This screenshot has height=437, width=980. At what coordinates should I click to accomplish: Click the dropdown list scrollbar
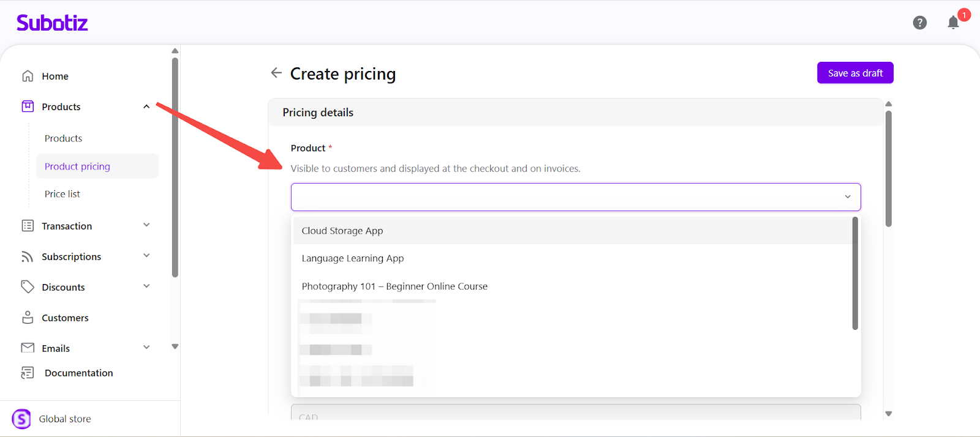point(855,273)
